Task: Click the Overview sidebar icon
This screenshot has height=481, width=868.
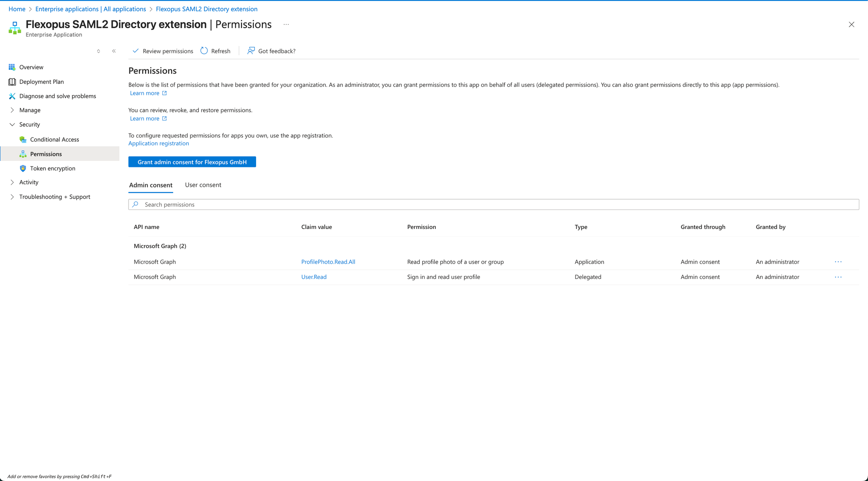Action: (x=12, y=67)
